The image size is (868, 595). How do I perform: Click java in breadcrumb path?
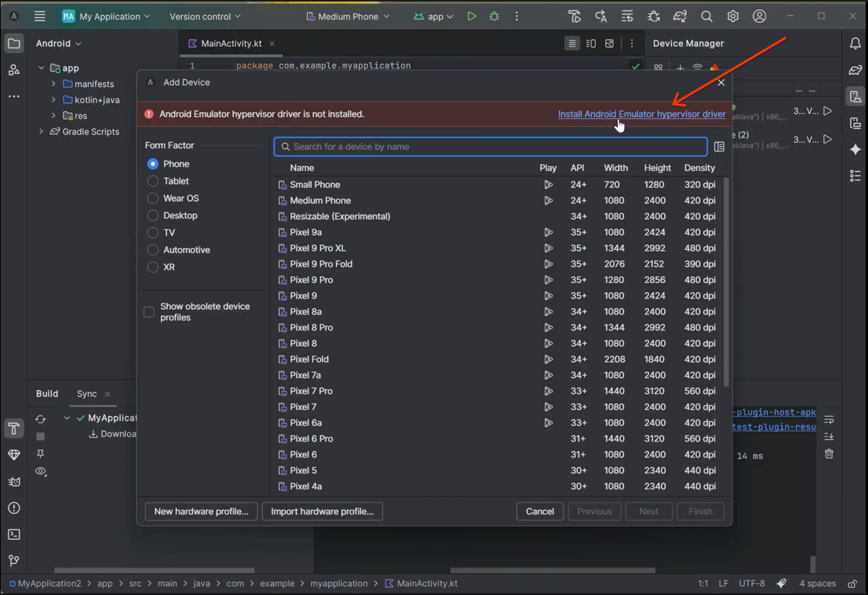coord(201,583)
